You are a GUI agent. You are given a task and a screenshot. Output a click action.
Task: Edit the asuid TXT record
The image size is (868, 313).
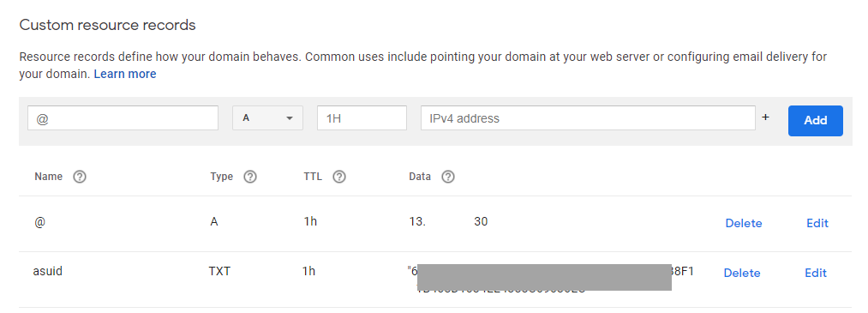816,273
